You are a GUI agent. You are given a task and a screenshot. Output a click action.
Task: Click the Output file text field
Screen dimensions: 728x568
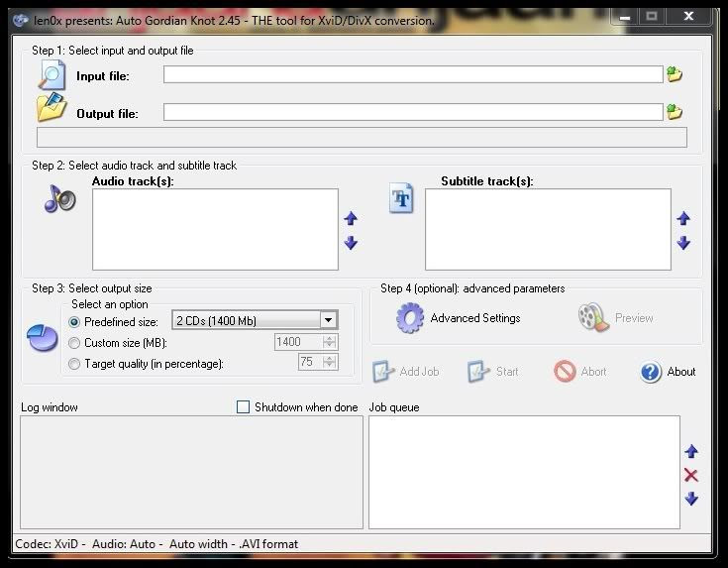(413, 112)
